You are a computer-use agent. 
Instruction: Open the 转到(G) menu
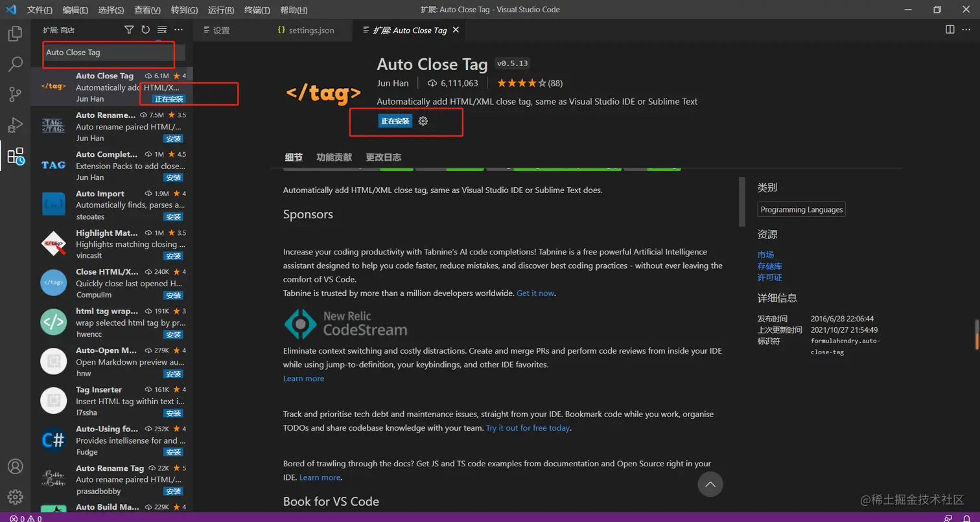coord(185,10)
